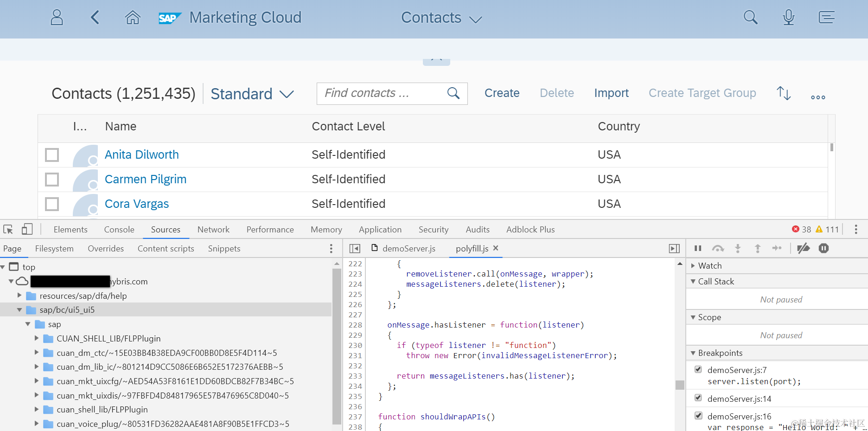Image resolution: width=868 pixels, height=431 pixels.
Task: Toggle the device toolbar icon
Action: (x=27, y=229)
